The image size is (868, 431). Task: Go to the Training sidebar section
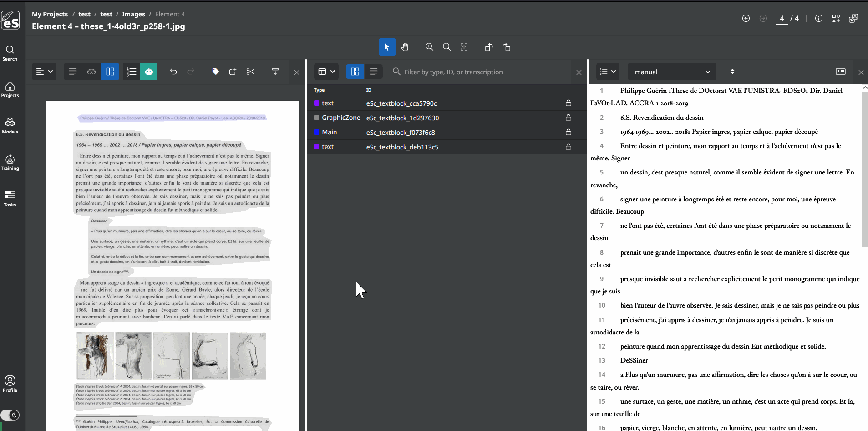tap(10, 162)
